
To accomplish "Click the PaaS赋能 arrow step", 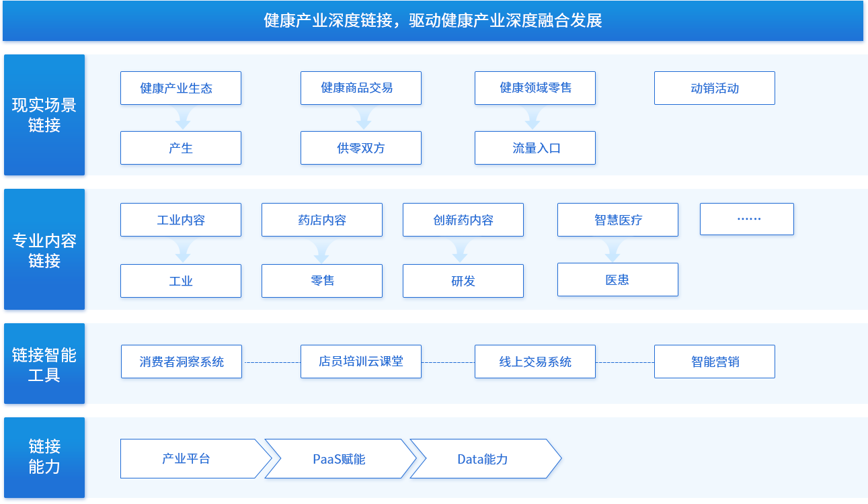I will 340,459.
